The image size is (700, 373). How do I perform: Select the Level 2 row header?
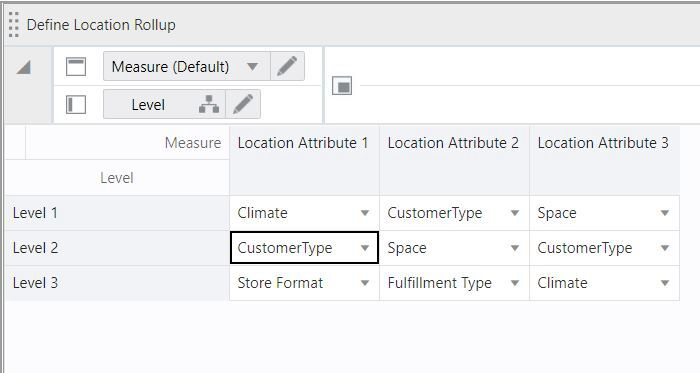[x=117, y=248]
